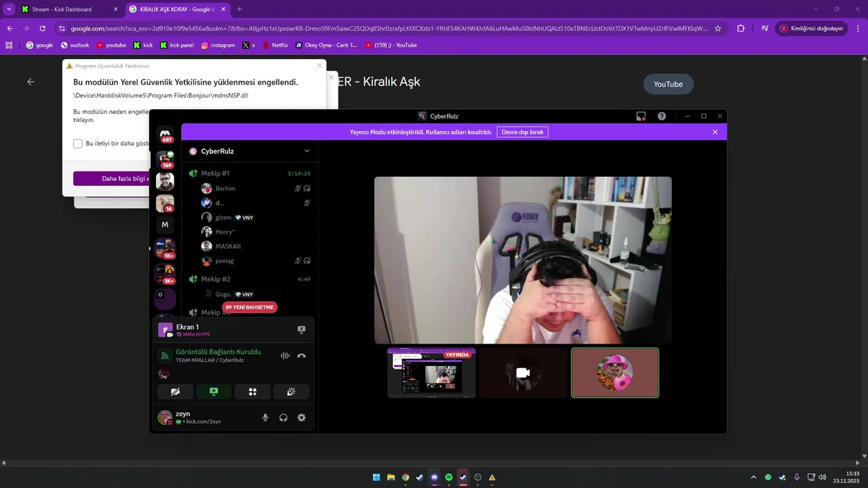This screenshot has width=868, height=488.
Task: Bookmark this page with star icon
Action: (x=718, y=28)
